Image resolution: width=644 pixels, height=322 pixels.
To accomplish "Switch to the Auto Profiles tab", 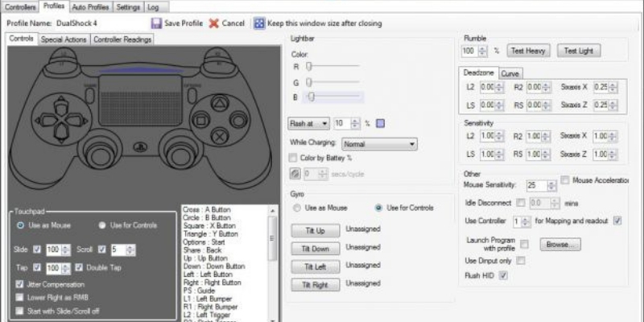I will coord(91,7).
